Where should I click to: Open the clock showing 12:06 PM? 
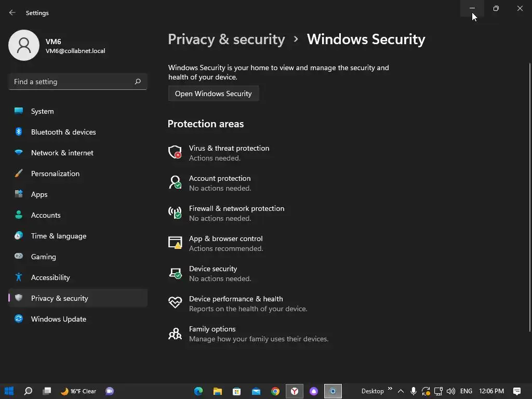coord(491,391)
